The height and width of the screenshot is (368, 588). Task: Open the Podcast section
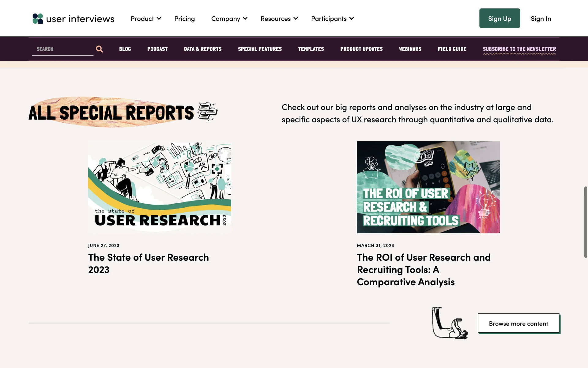[x=157, y=49]
